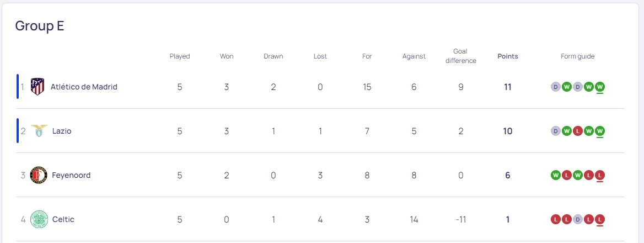Open the Lazio team link
644x243 pixels.
coord(62,131)
